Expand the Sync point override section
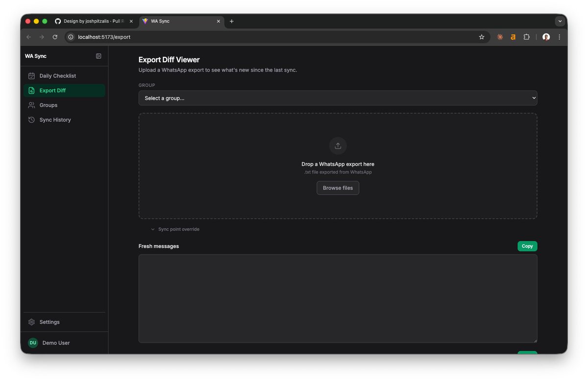The image size is (588, 381). 175,229
